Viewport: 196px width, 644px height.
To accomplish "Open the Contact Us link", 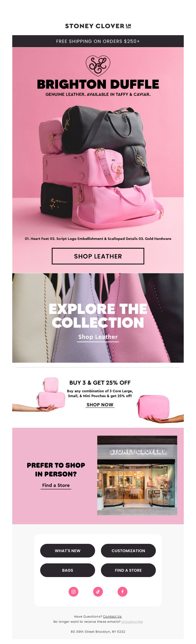I will tap(112, 616).
